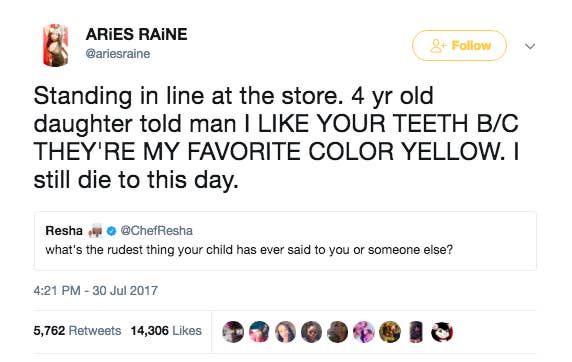Click the person-plus icon in Follow
This screenshot has width=572, height=362.
[x=438, y=46]
